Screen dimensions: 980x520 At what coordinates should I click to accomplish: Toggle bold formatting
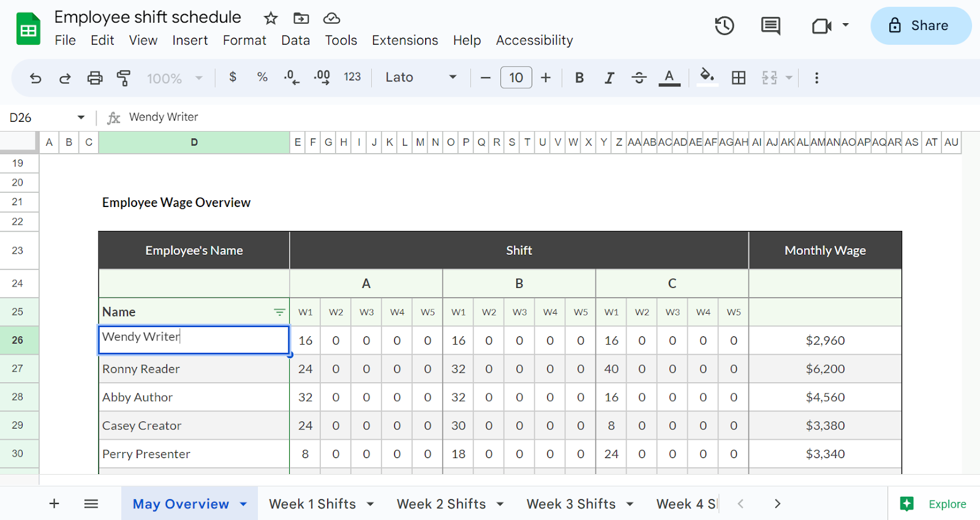579,78
